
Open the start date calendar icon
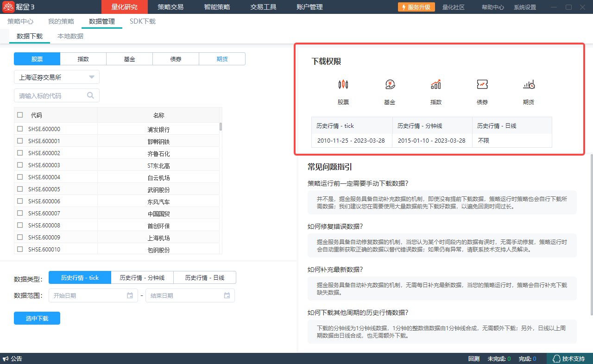[x=130, y=295]
